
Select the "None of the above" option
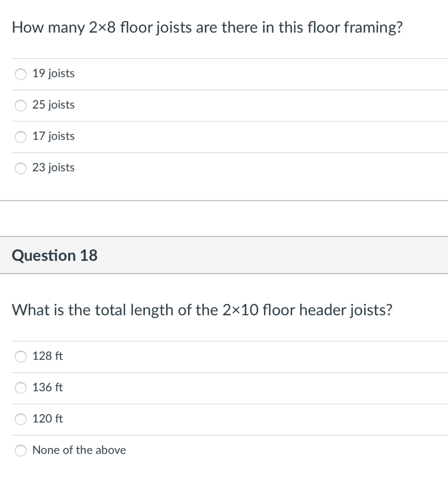point(20,450)
